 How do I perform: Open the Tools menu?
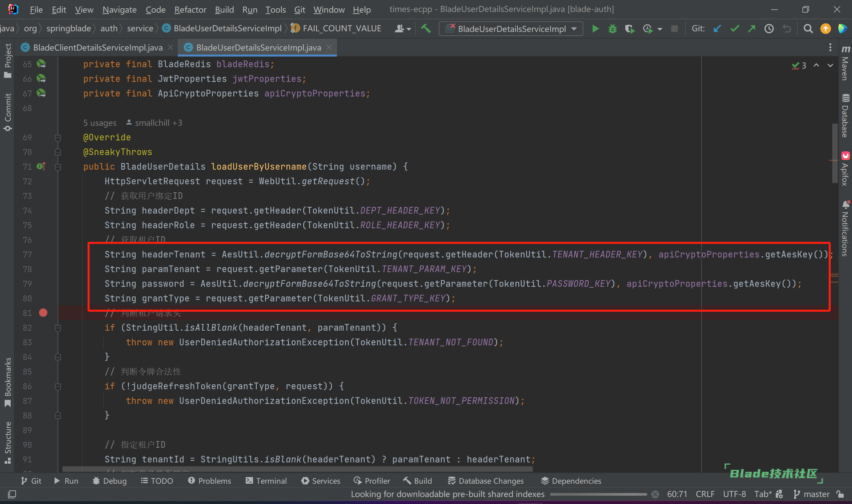275,10
